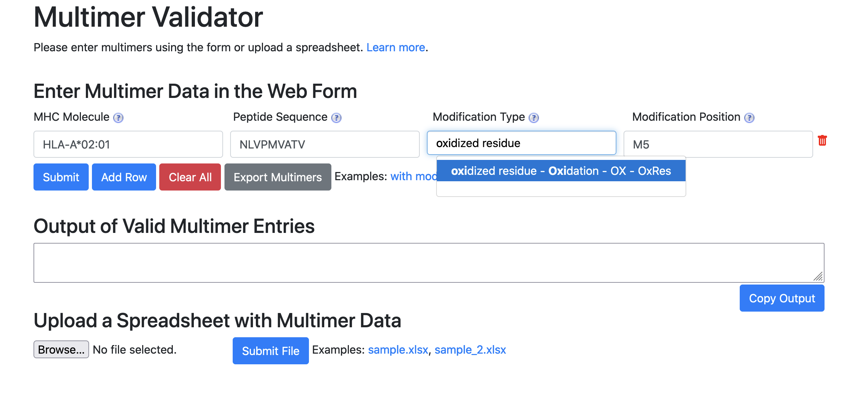Viewport: 868px width, 396px height.
Task: Click the Export Multimers button
Action: click(278, 177)
